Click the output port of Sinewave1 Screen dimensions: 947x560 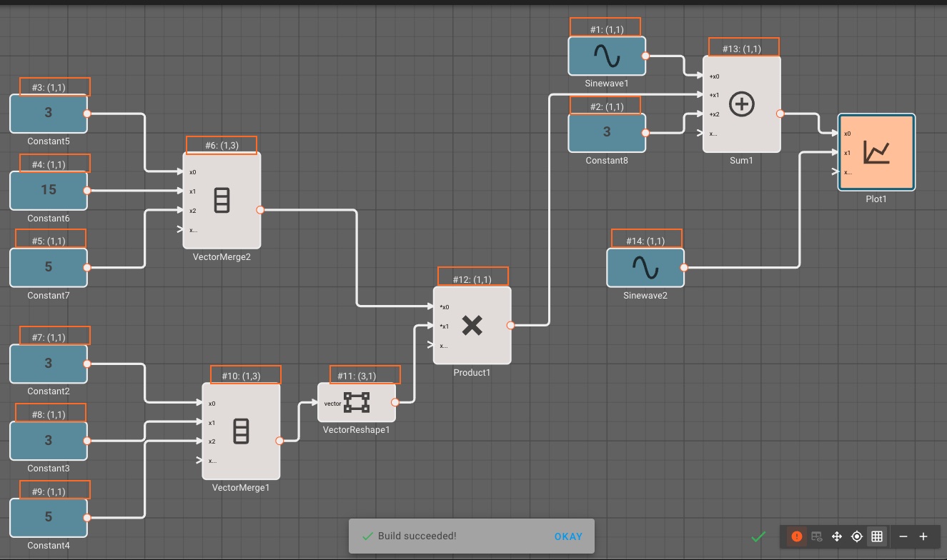[x=645, y=56]
